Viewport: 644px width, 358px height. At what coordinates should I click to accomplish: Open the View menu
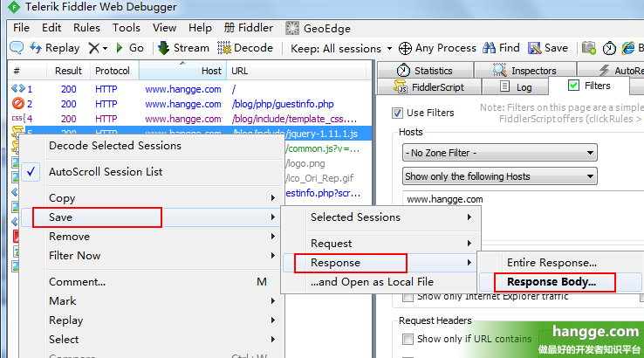click(164, 28)
